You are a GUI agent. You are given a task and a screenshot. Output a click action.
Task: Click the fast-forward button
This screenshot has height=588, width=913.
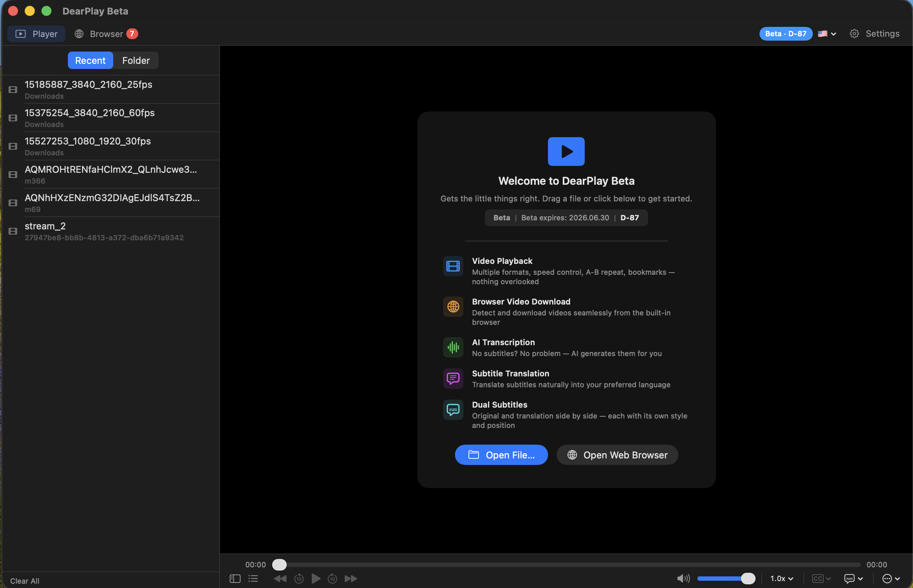[351, 579]
